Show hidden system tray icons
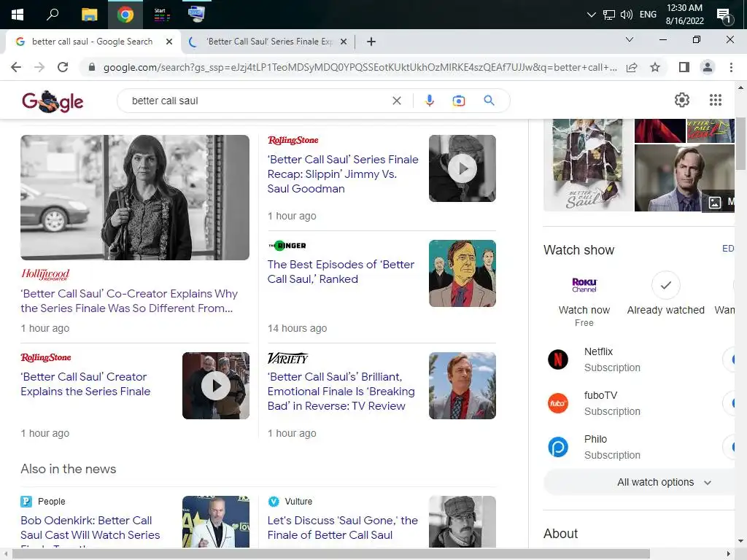 (x=591, y=15)
